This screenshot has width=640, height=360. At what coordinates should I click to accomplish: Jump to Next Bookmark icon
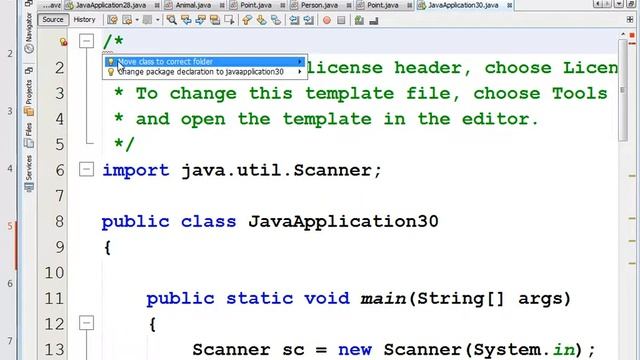(261, 20)
